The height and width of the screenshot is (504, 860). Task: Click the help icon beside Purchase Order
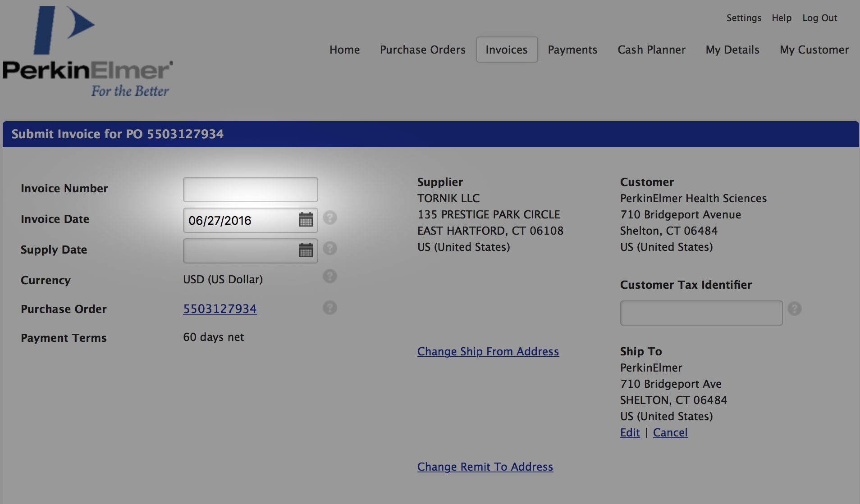[x=330, y=308]
